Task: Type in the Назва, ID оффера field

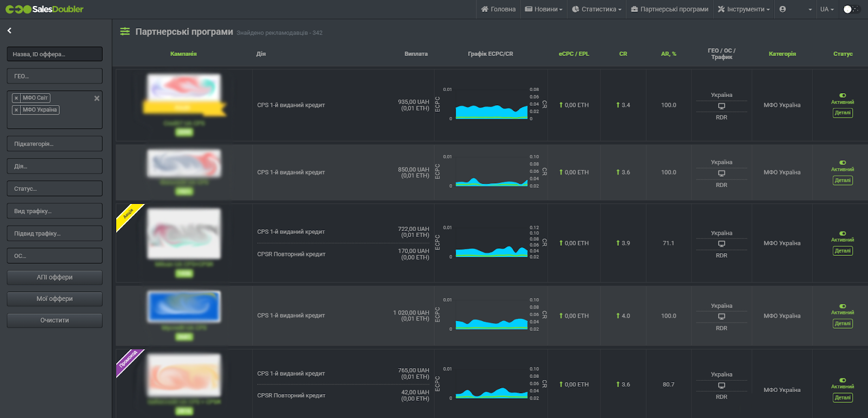Action: (54, 54)
